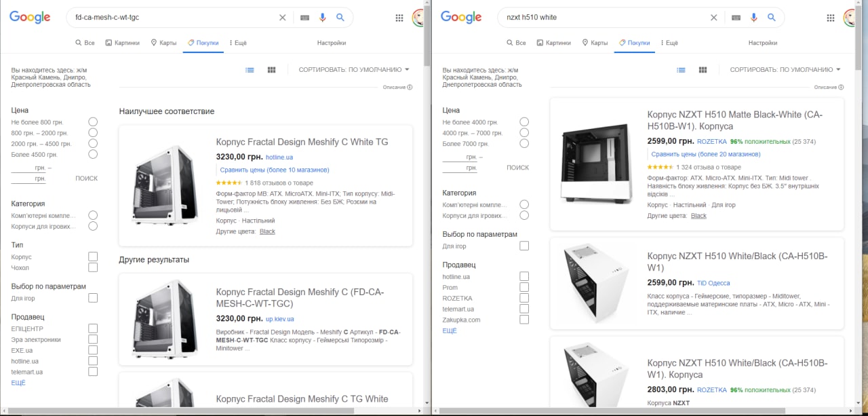Viewport: 868px width, 416px height.
Task: Open 'Карты' tab in right window
Action: [x=595, y=43]
